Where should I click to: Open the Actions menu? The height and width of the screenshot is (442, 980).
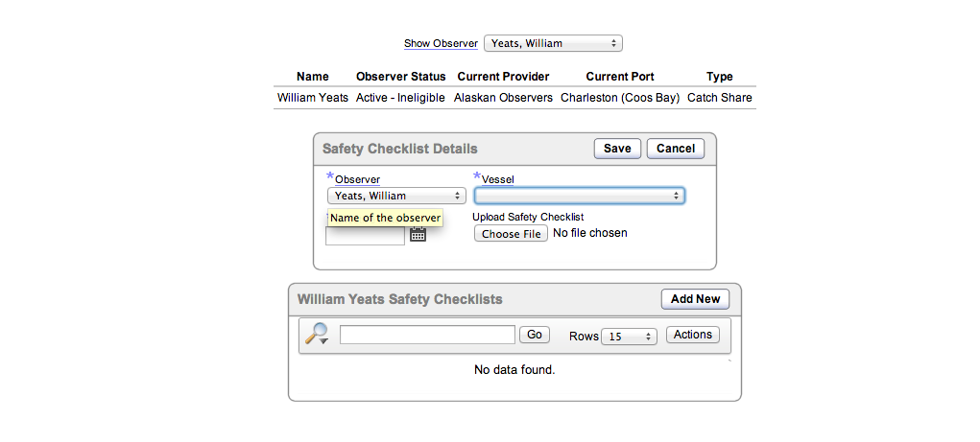coord(692,335)
